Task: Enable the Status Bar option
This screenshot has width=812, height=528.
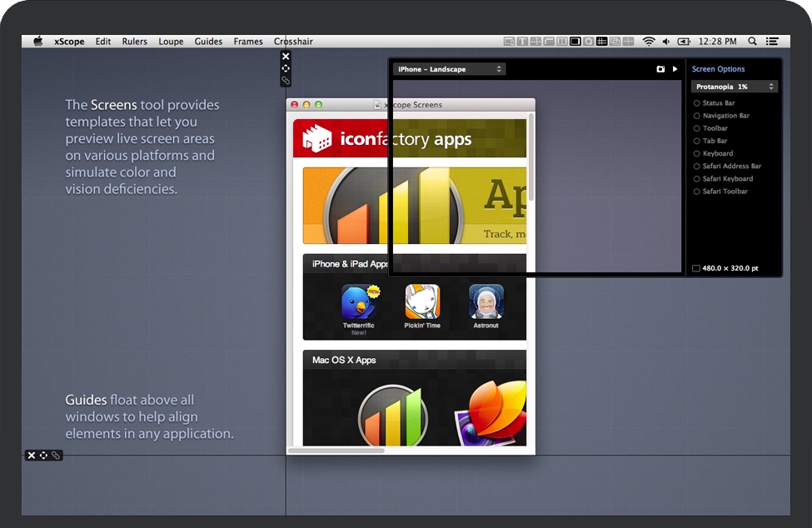Action: pos(697,103)
